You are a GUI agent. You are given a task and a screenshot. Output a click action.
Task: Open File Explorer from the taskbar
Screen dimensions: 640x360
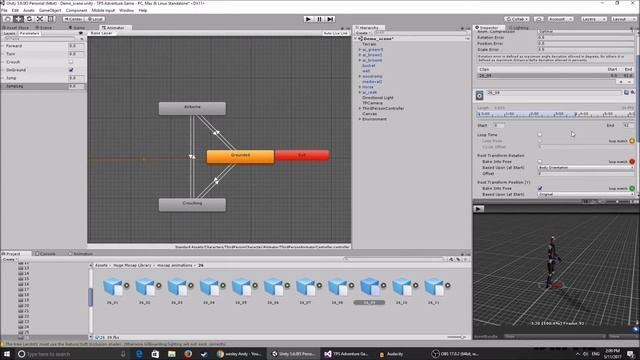tap(171, 354)
